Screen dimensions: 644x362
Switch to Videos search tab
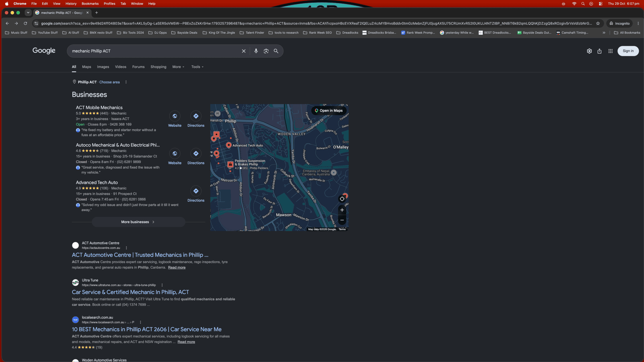tap(121, 67)
